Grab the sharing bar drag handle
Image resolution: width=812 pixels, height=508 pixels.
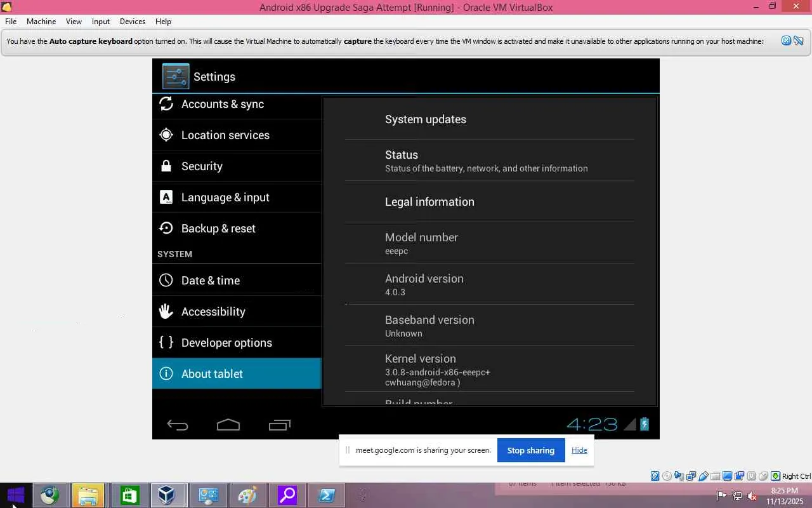[x=348, y=450]
